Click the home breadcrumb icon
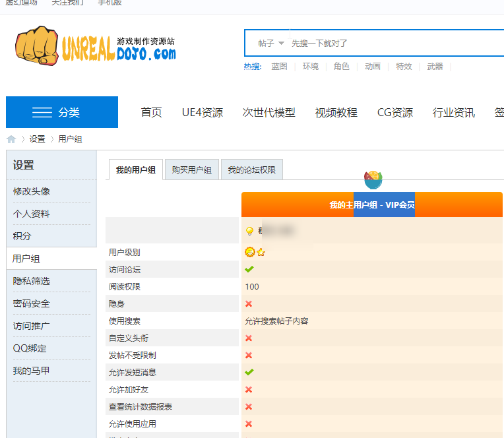 [x=11, y=139]
